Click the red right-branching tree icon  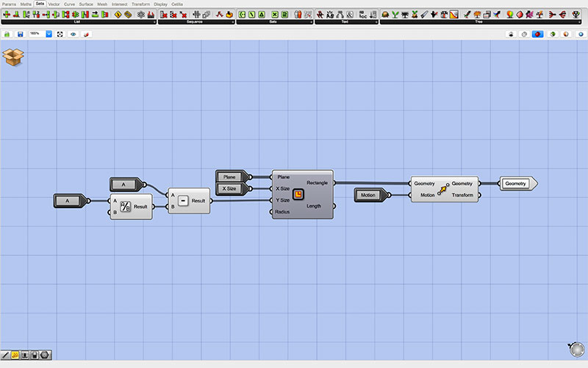point(562,15)
